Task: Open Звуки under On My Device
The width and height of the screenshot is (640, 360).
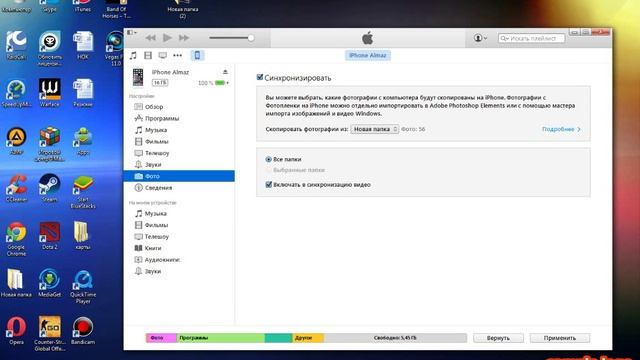Action: 179,271
